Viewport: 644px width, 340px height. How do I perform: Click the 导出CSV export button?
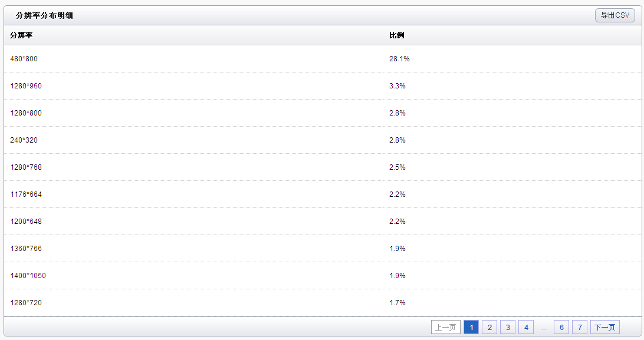click(x=615, y=15)
